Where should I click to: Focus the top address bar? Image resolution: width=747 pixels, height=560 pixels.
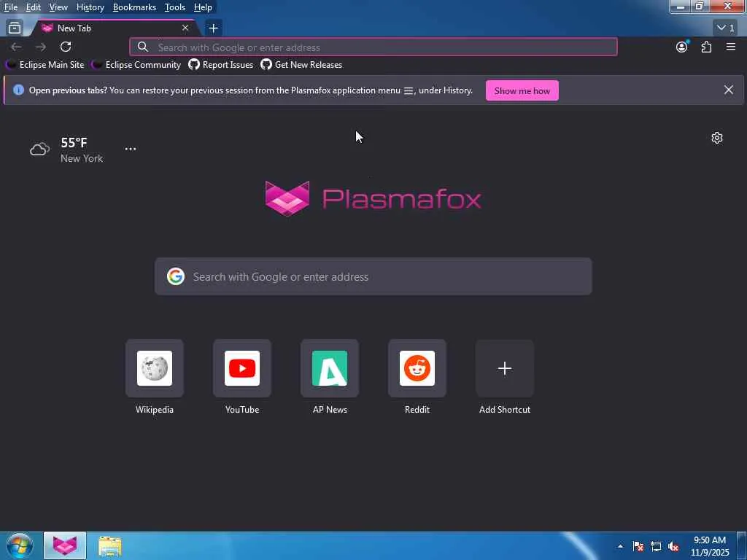pos(373,47)
